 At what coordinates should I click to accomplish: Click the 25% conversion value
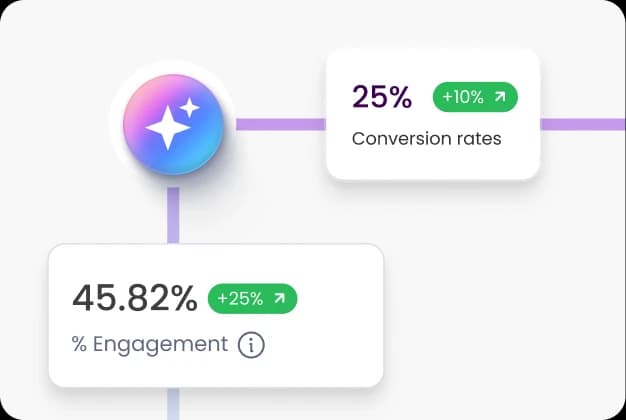[381, 97]
